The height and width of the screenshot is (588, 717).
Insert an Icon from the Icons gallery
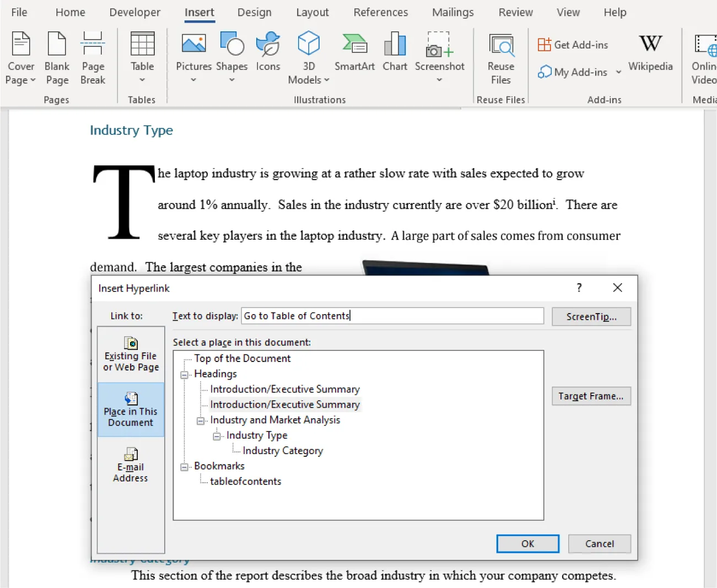pyautogui.click(x=268, y=52)
